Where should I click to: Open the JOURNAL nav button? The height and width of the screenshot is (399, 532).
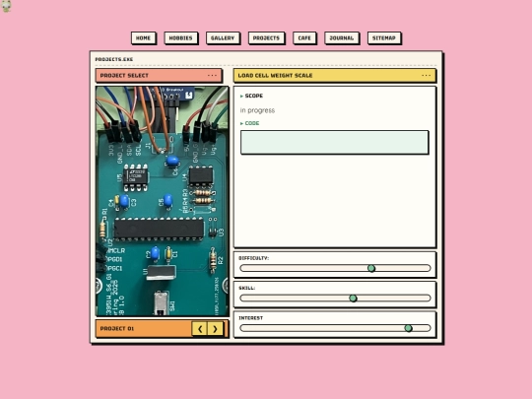(342, 38)
